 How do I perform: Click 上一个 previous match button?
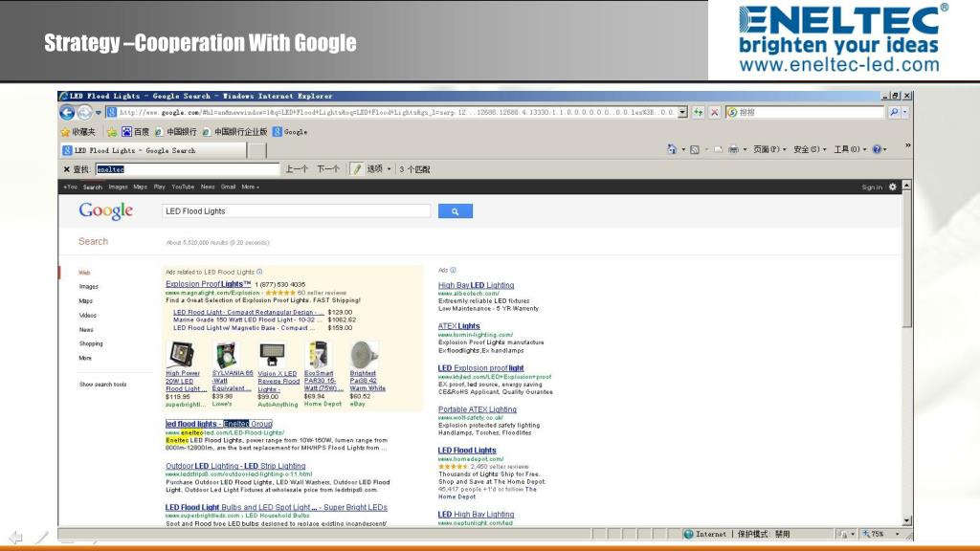pos(297,169)
